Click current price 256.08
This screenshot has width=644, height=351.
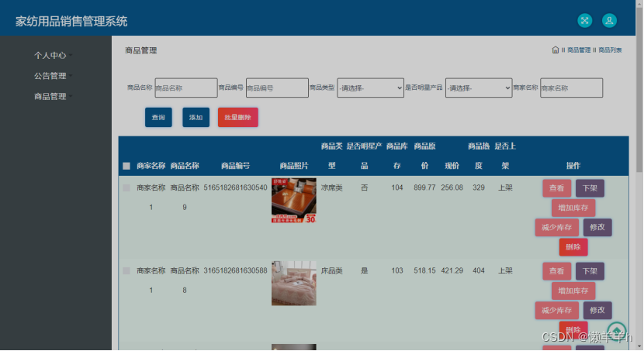click(452, 188)
